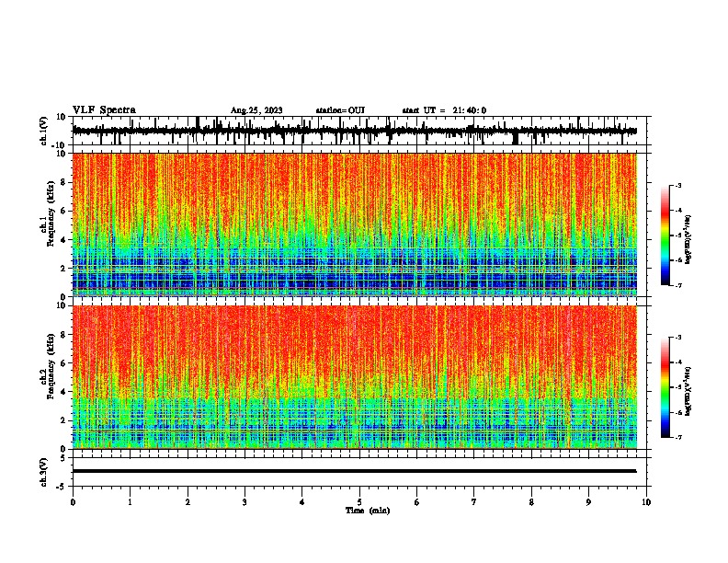Viewport: 728px width, 563px height.
Task: Click the date label "Aug.25, 2023"
Action: click(256, 110)
